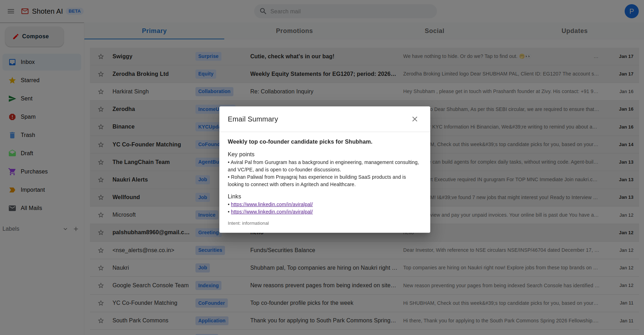Expand the Swiggy email overflow ellipsis
The image size is (644, 335).
point(596,56)
